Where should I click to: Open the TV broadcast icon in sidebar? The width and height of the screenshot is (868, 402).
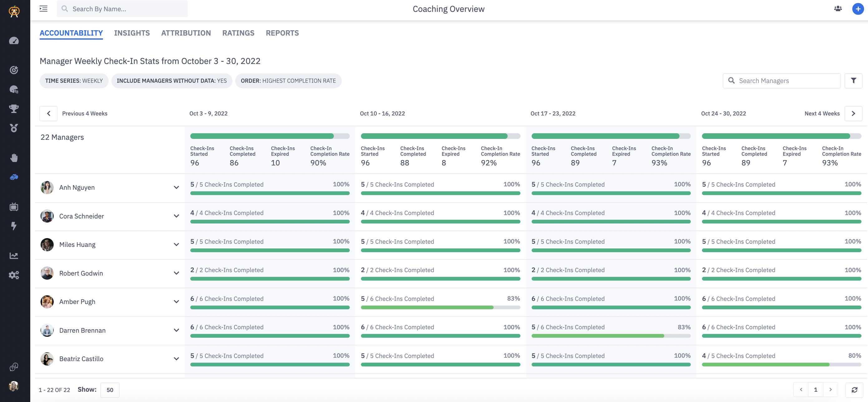(x=14, y=207)
